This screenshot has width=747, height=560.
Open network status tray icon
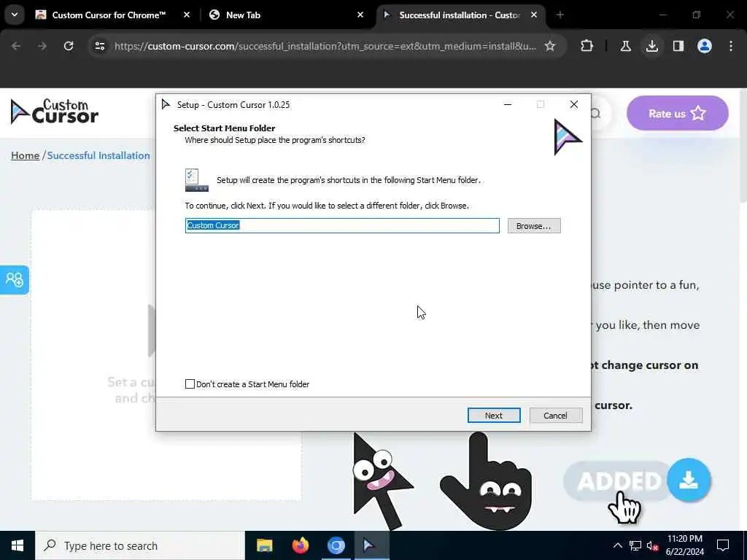coord(635,545)
